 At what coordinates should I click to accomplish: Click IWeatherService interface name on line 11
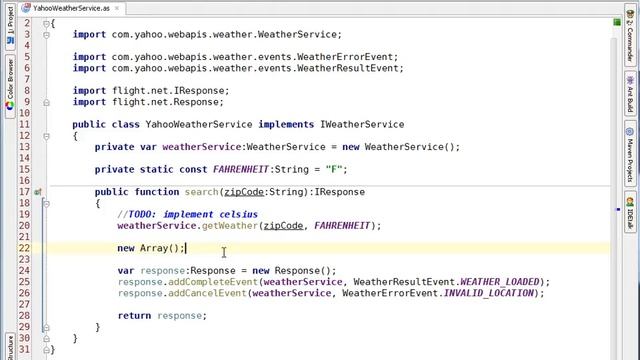pyautogui.click(x=362, y=124)
